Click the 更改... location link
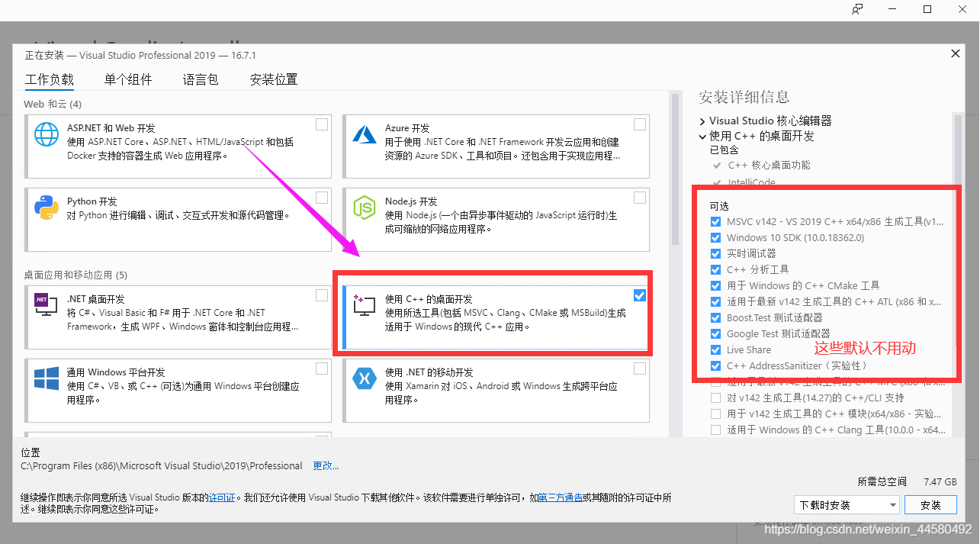This screenshot has width=980, height=544. [x=326, y=465]
